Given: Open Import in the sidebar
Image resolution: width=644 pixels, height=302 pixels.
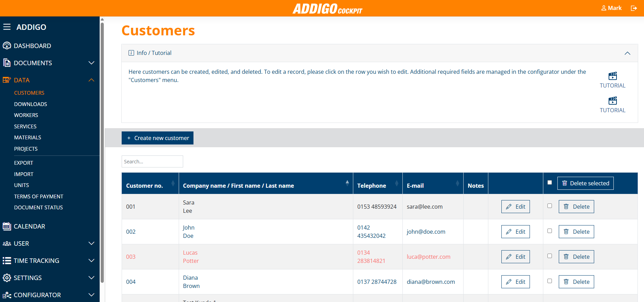Looking at the screenshot, I should (24, 174).
